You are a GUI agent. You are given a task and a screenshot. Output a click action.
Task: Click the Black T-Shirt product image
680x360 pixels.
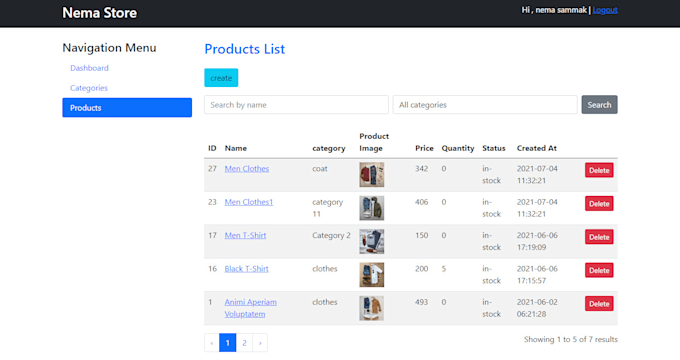372,275
